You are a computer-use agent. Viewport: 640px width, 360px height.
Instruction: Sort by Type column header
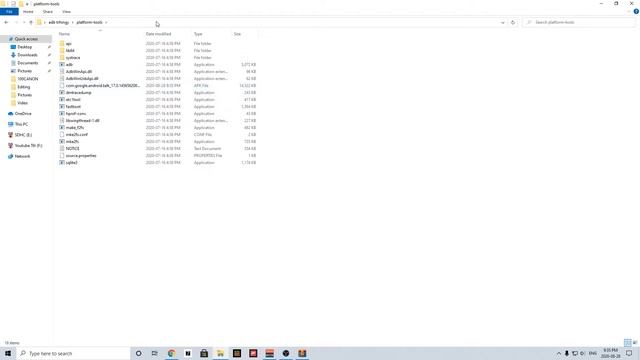pos(198,34)
